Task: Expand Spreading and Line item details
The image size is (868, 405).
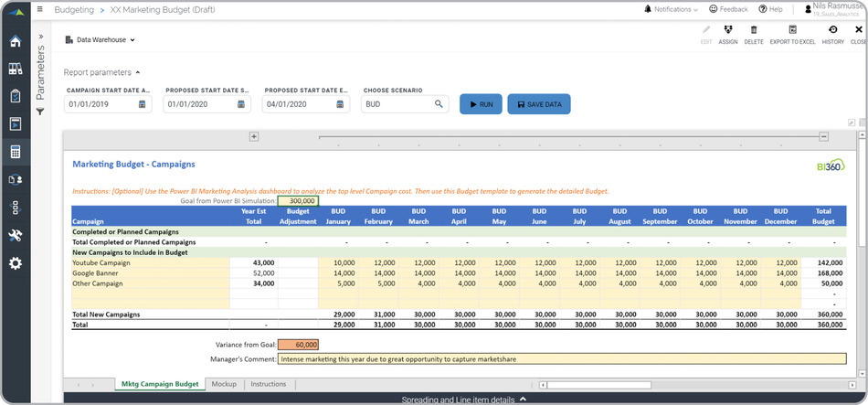Action: tap(463, 400)
